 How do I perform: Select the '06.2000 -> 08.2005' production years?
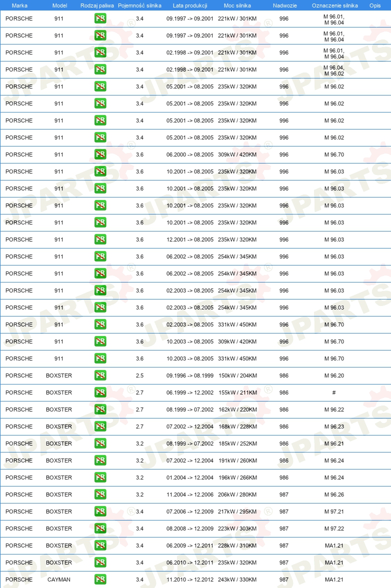190,154
